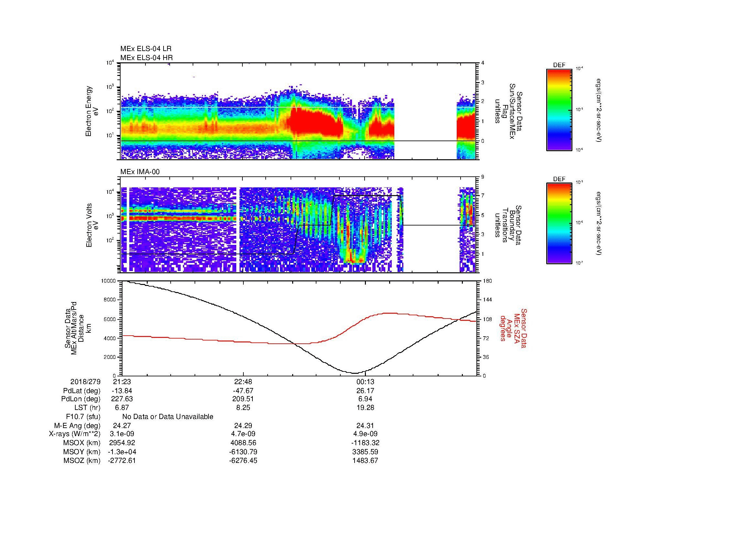Click the red 'MEx SZA Angle degrees' label

click(513, 328)
